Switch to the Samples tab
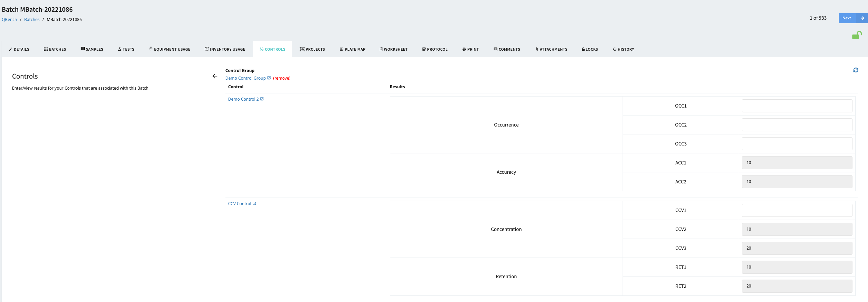The image size is (868, 302). click(x=92, y=49)
